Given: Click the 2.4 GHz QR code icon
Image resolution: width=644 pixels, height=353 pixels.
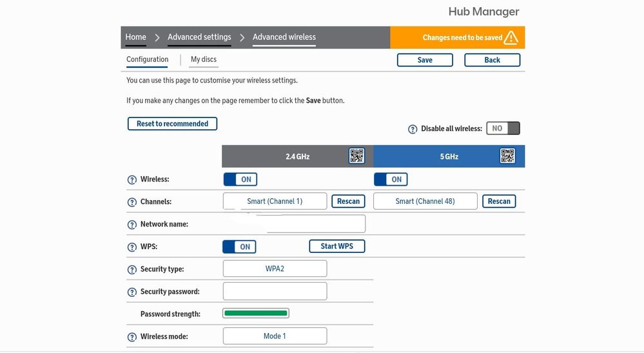Looking at the screenshot, I should point(356,156).
